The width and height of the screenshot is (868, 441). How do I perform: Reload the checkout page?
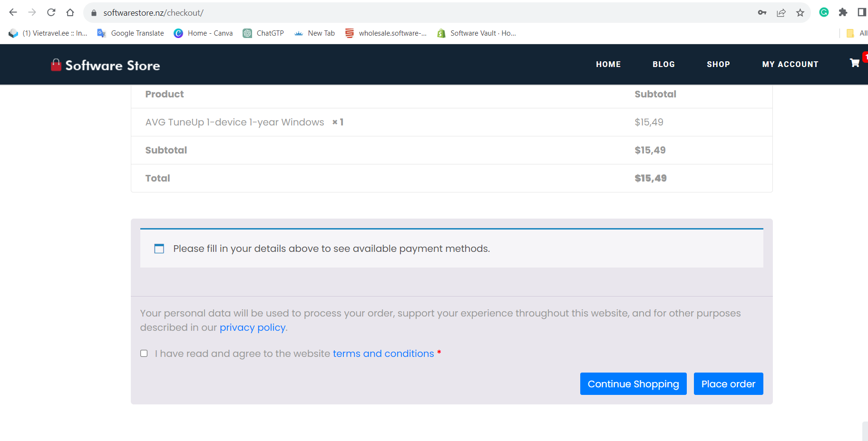(x=51, y=12)
